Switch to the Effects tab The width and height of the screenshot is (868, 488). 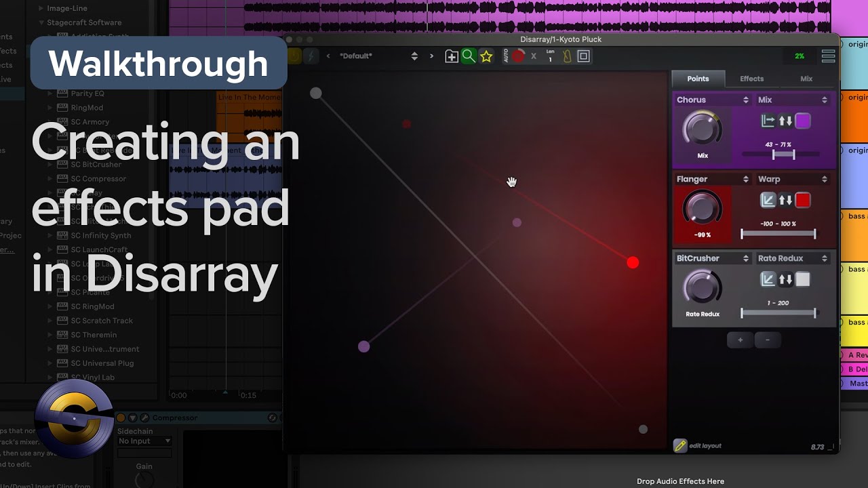click(752, 79)
